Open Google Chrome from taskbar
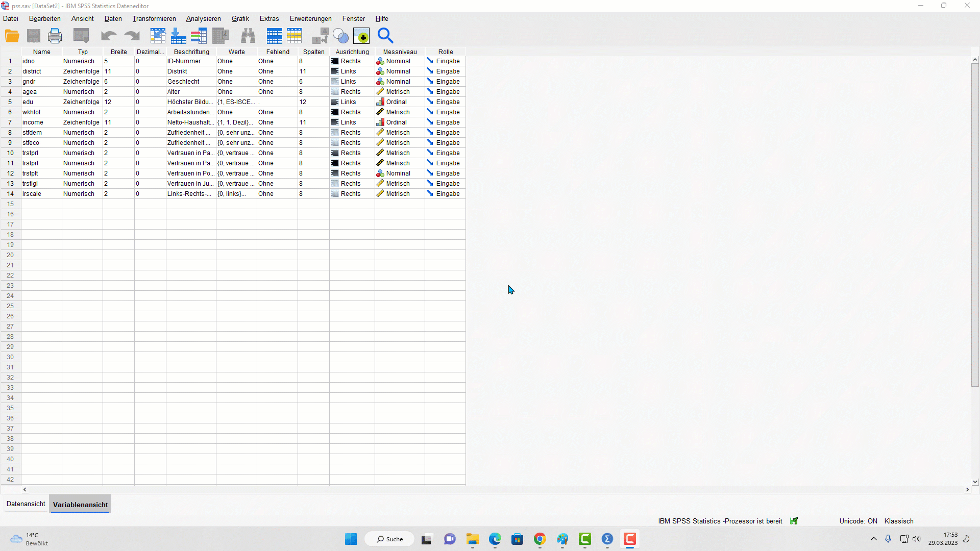 pos(540,539)
